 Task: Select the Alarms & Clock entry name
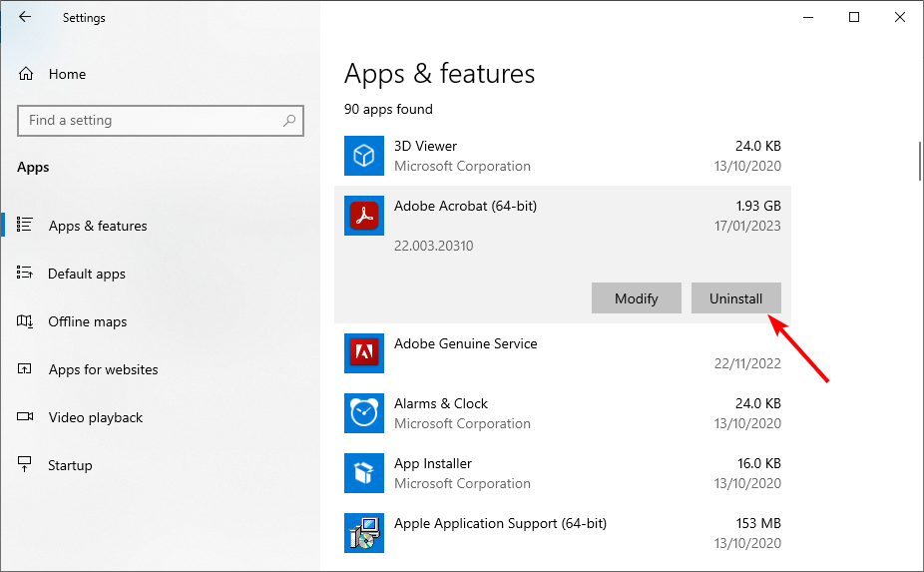click(x=441, y=404)
